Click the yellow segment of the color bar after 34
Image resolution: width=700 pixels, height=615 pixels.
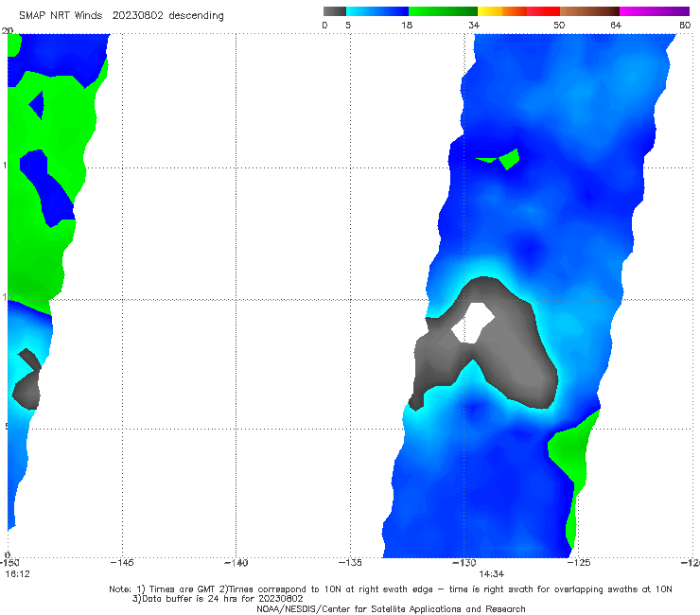(x=490, y=11)
